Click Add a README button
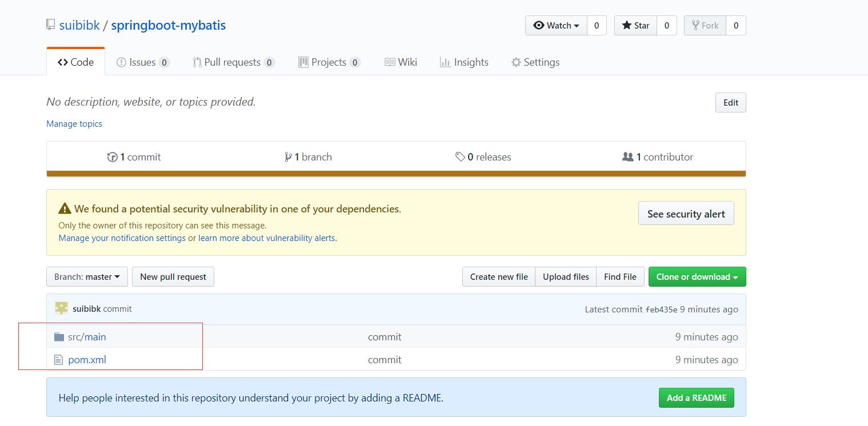 pyautogui.click(x=697, y=398)
